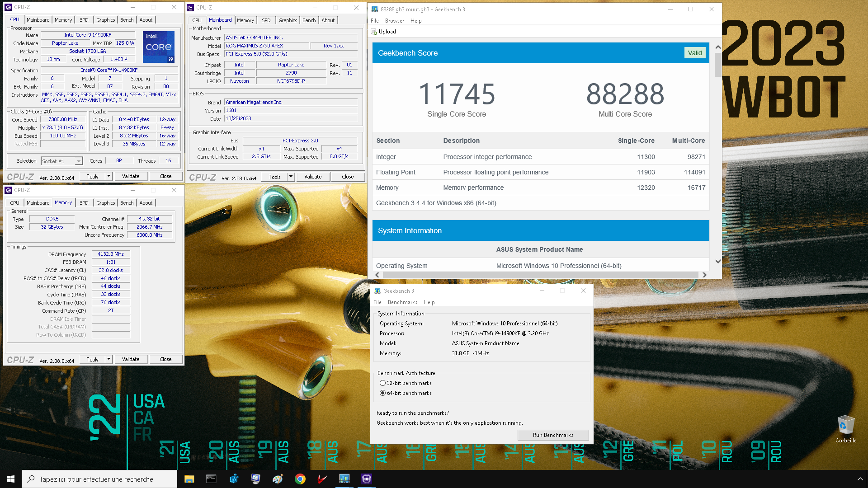Click Validate in Mainboard window
The image size is (868, 488).
click(313, 177)
